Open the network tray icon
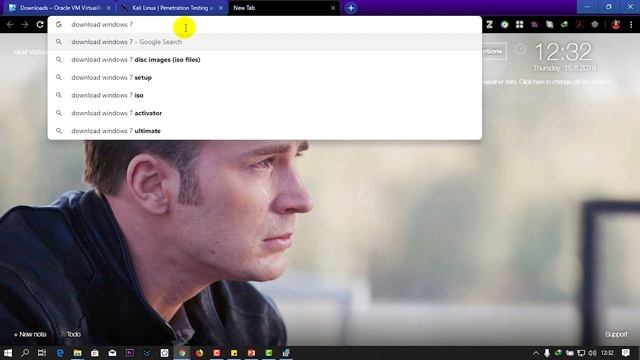640x360 pixels. click(x=581, y=353)
